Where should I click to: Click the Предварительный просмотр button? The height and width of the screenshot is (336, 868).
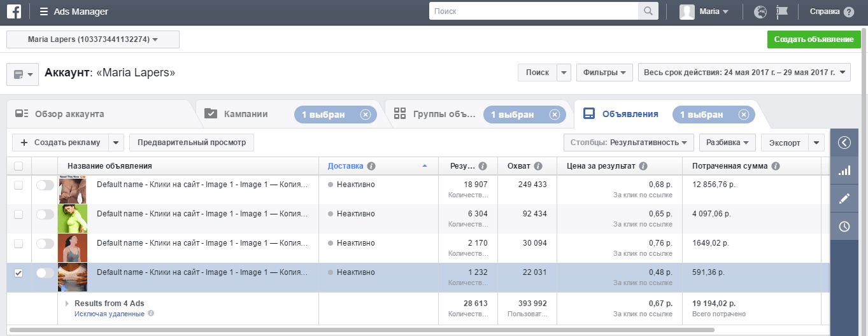191,143
